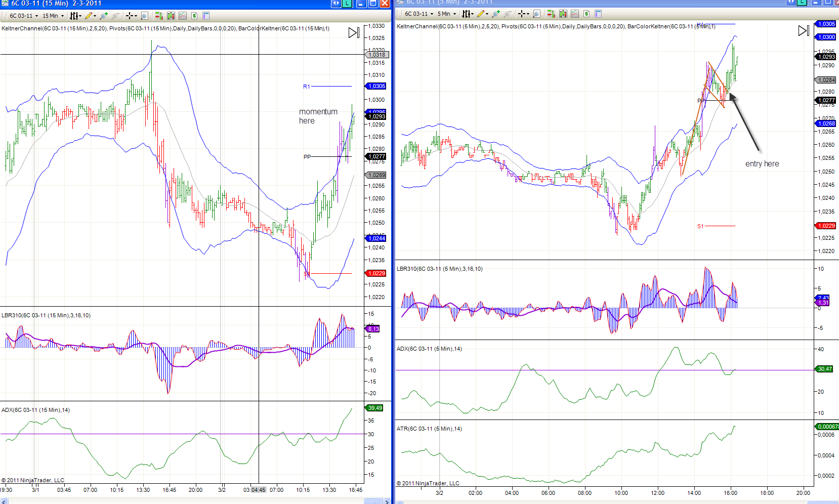
Task: Zoom in on the 5 Min chart
Action: (496, 14)
